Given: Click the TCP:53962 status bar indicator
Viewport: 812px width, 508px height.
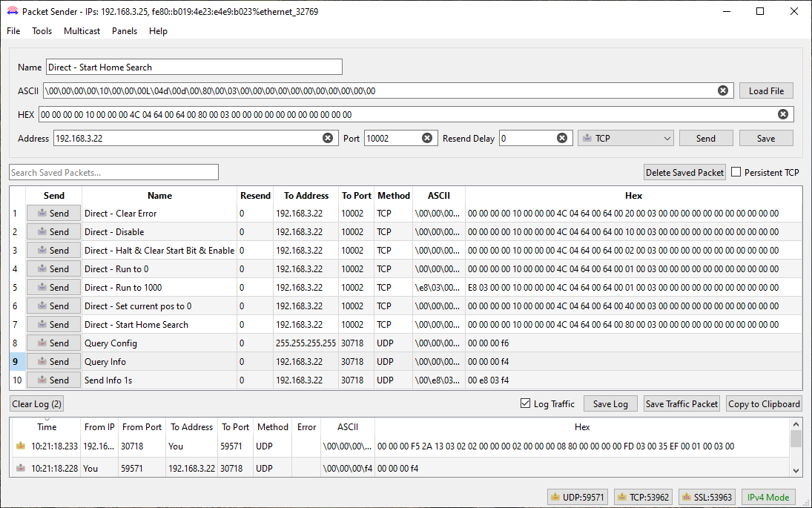Looking at the screenshot, I should (x=643, y=497).
